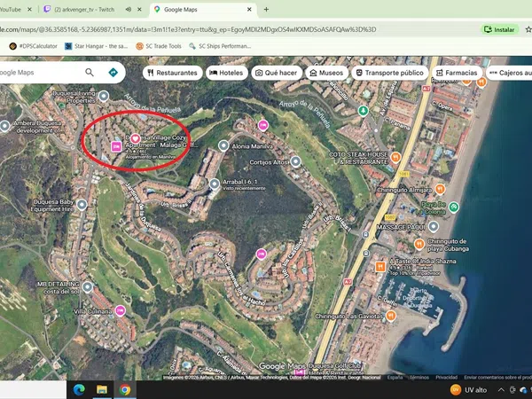Select the Cortijos Altos location pin
532x399 pixels.
point(296,162)
